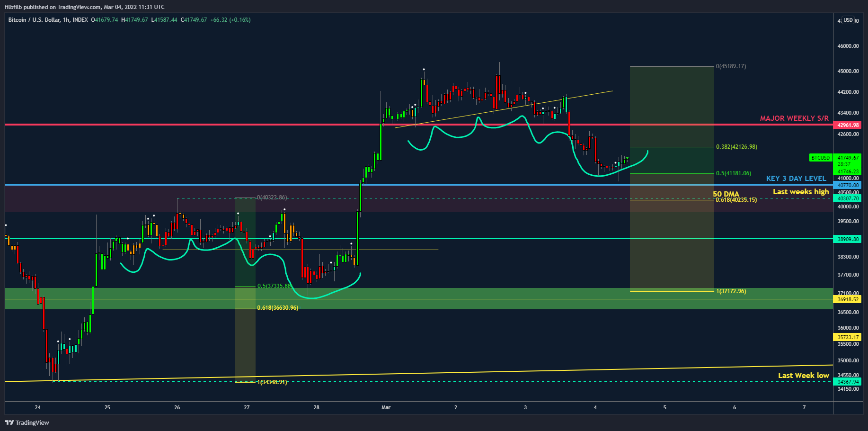868x431 pixels.
Task: Click the green 36918.52 axis label
Action: coord(848,299)
